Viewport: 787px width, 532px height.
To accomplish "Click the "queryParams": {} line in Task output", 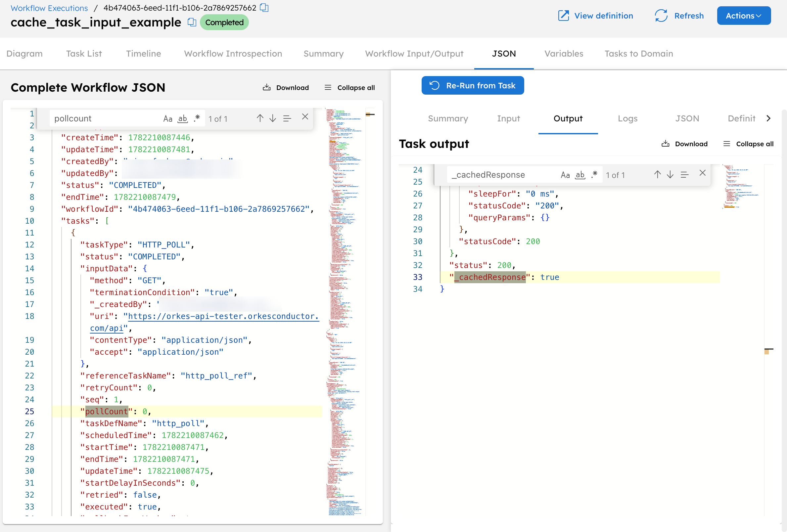I will (x=508, y=218).
